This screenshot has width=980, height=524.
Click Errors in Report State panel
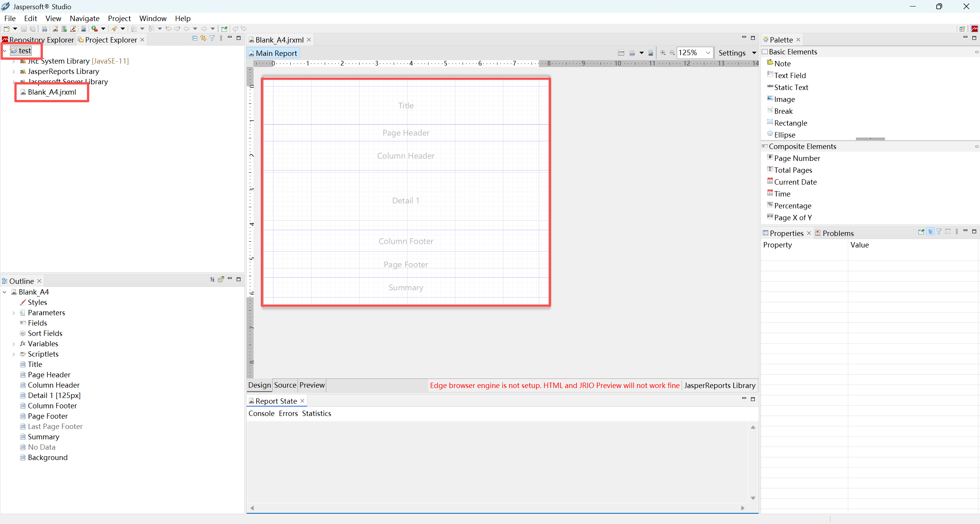[x=288, y=413]
